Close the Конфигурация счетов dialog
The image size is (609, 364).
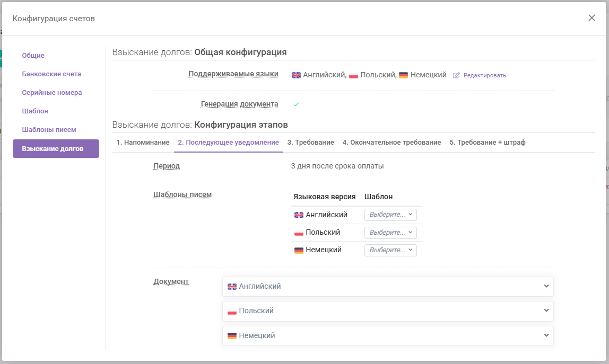point(591,18)
